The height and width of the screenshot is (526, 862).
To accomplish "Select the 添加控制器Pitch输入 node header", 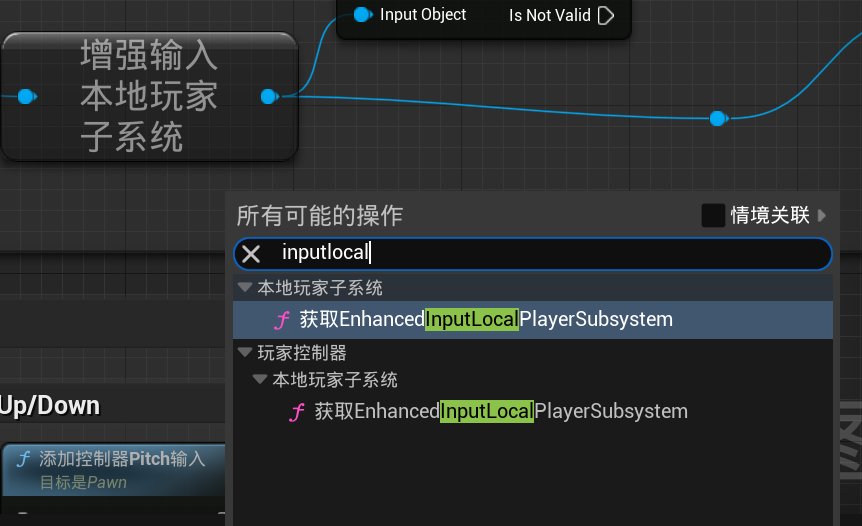I will [114, 469].
